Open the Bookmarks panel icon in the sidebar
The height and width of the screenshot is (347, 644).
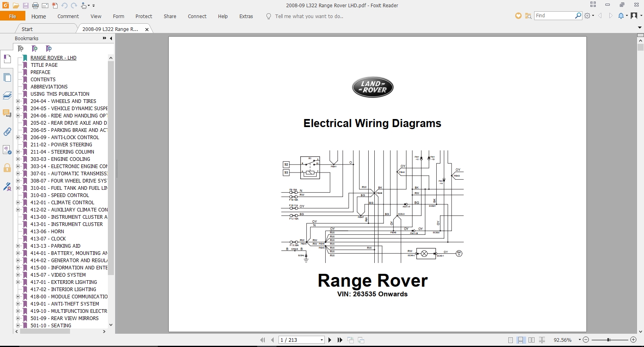pos(7,59)
